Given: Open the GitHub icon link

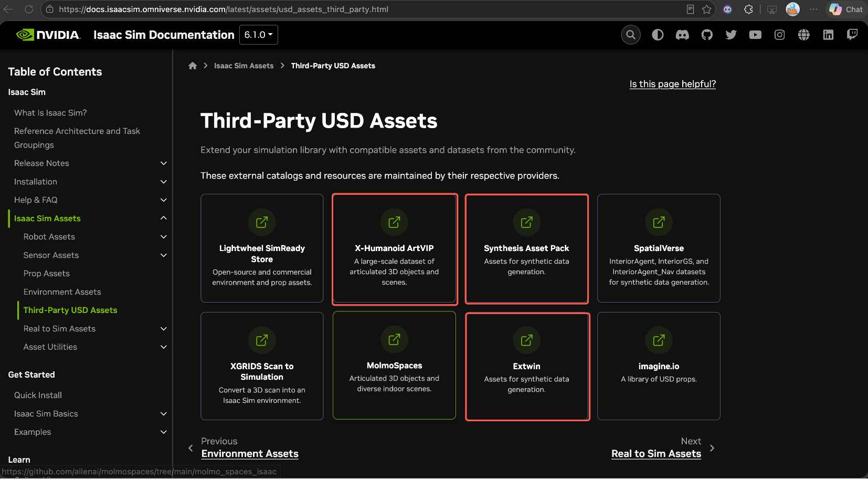Looking at the screenshot, I should [x=707, y=35].
